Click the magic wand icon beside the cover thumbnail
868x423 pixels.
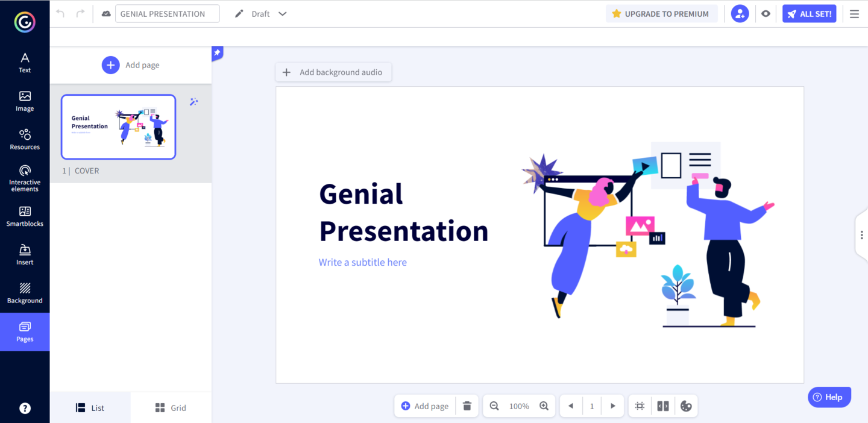click(x=193, y=102)
